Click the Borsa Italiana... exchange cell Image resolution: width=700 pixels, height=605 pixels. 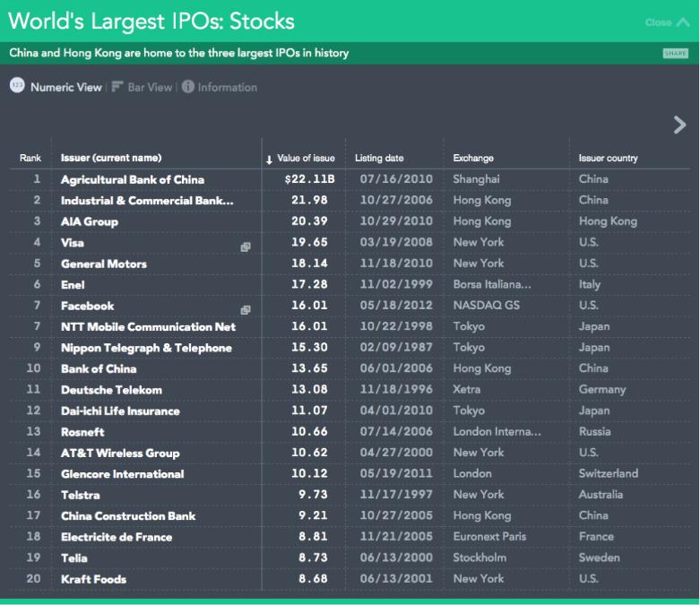click(492, 284)
